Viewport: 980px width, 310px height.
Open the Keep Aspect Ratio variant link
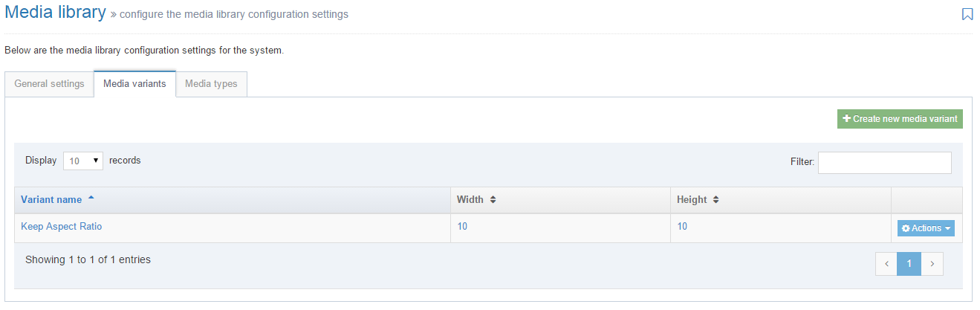click(61, 227)
